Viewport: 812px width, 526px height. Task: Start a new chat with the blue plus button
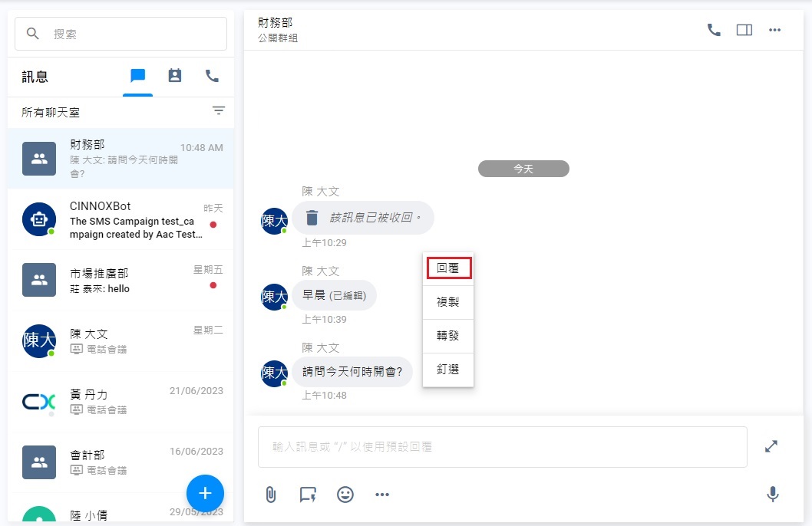[x=205, y=494]
